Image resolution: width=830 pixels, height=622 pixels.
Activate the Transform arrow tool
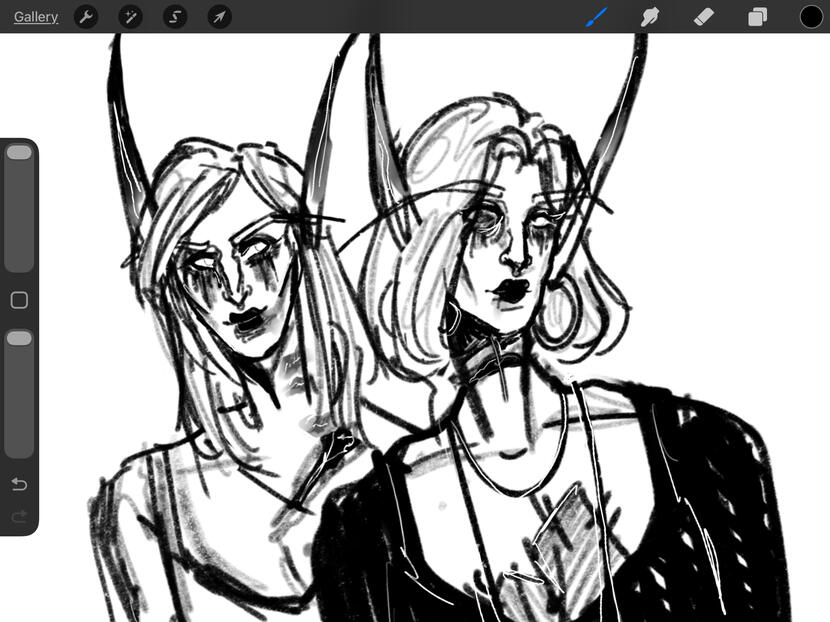point(219,17)
